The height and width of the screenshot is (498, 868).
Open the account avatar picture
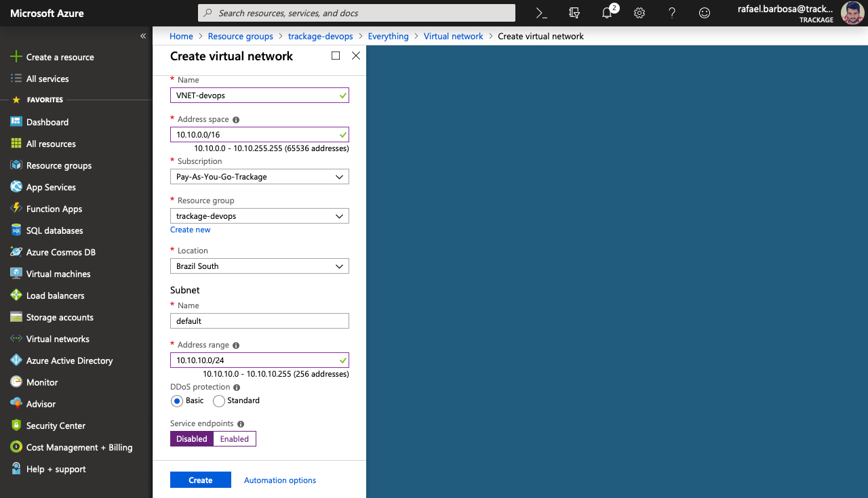point(852,13)
